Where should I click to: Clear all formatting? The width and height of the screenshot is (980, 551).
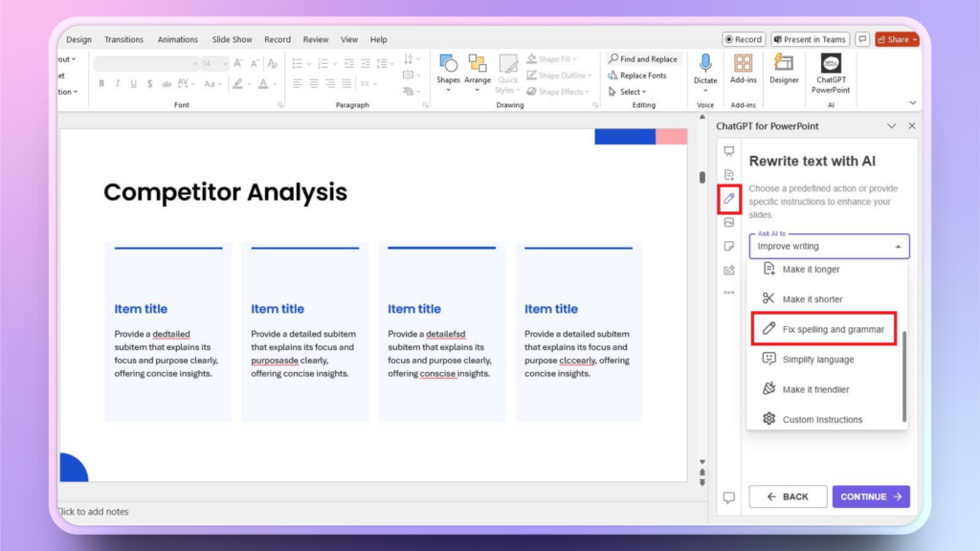[272, 63]
